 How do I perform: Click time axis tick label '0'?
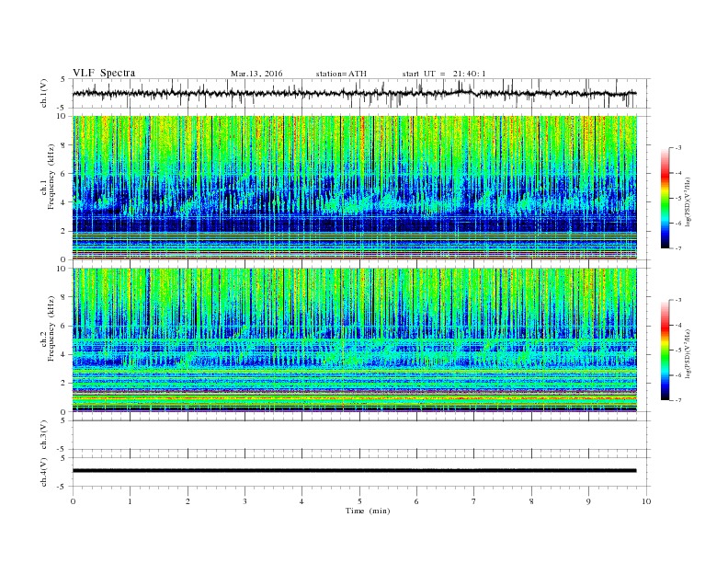[73, 501]
